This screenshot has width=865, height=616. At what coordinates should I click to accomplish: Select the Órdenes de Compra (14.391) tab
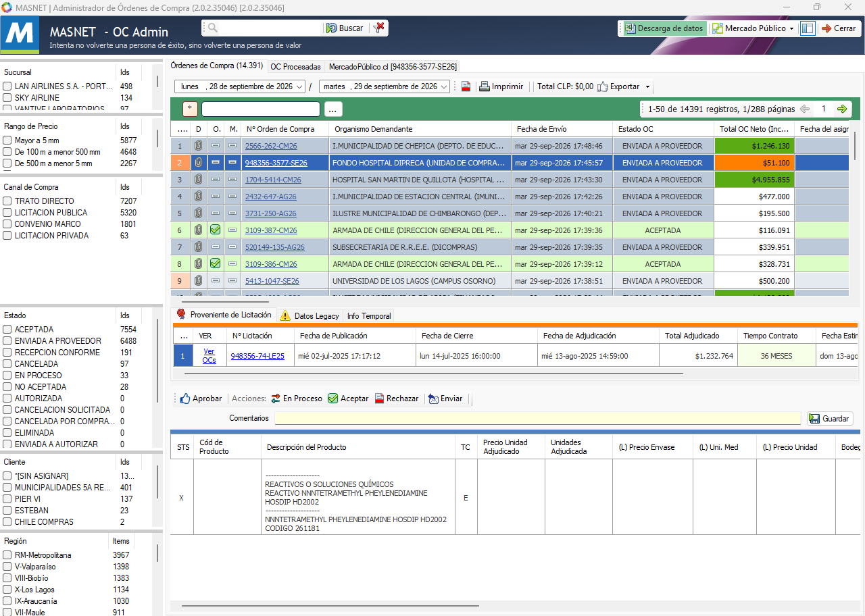point(217,66)
